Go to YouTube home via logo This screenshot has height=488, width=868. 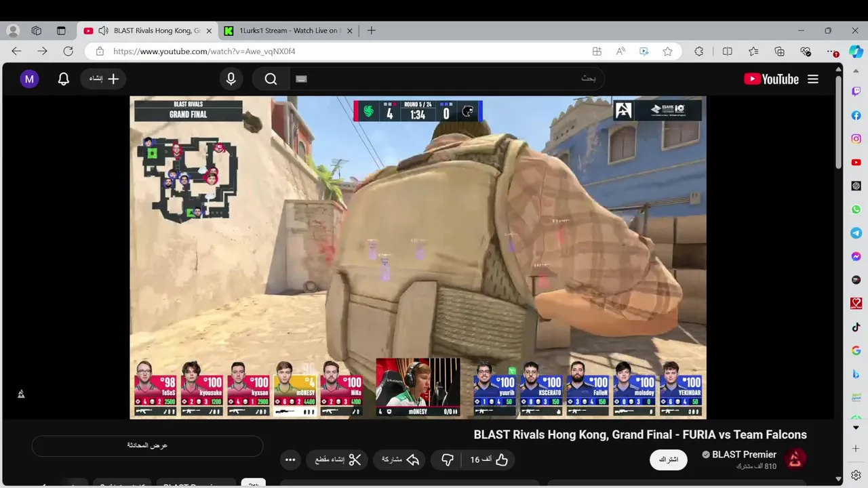click(x=771, y=79)
